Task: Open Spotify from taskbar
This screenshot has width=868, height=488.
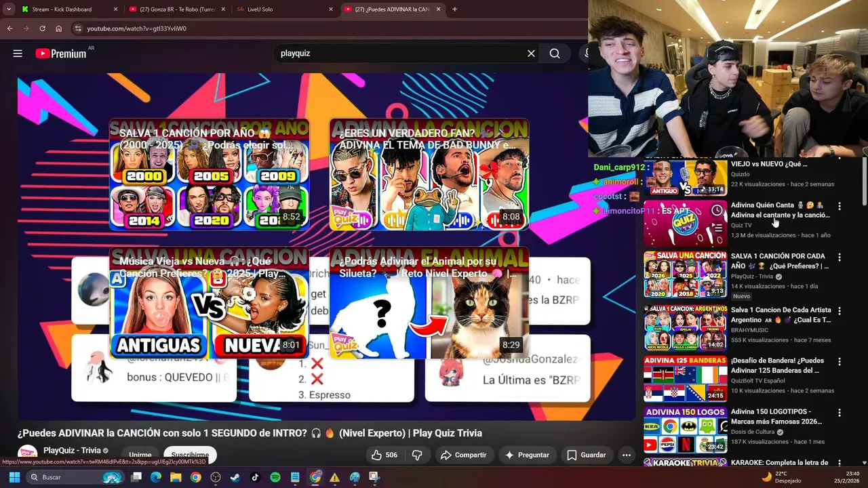Action: coord(275,477)
